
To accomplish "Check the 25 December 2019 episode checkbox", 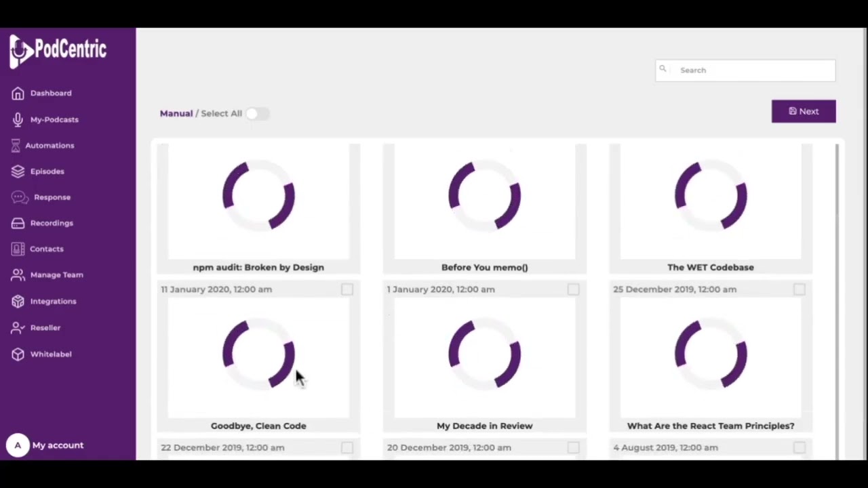I will (800, 289).
